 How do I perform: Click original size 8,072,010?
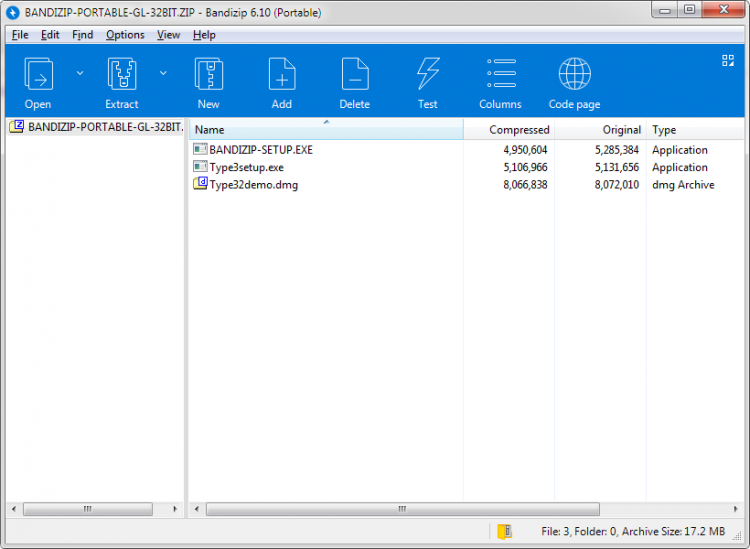pos(617,185)
